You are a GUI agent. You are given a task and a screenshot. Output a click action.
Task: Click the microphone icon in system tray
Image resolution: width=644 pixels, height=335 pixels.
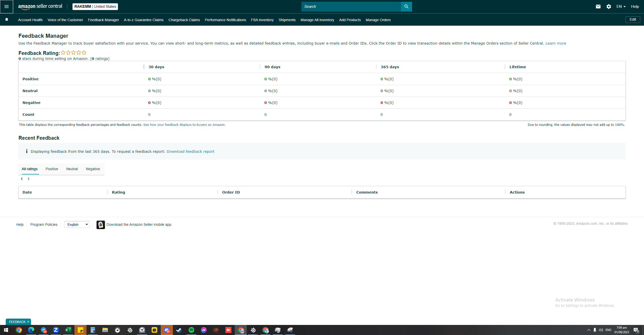click(x=595, y=330)
